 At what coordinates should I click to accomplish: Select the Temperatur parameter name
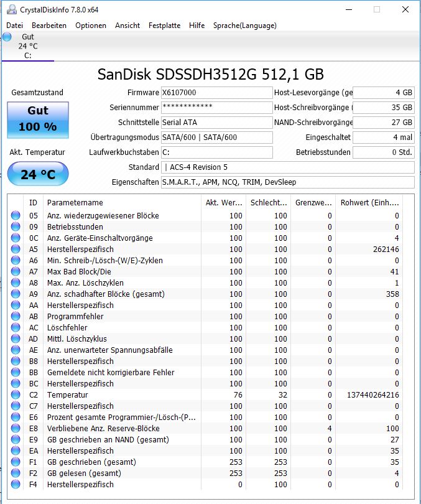[x=67, y=394]
